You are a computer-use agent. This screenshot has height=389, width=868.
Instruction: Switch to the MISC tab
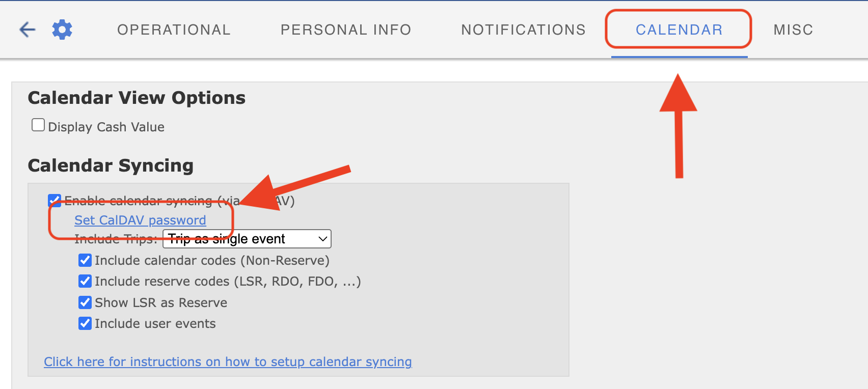click(x=793, y=30)
